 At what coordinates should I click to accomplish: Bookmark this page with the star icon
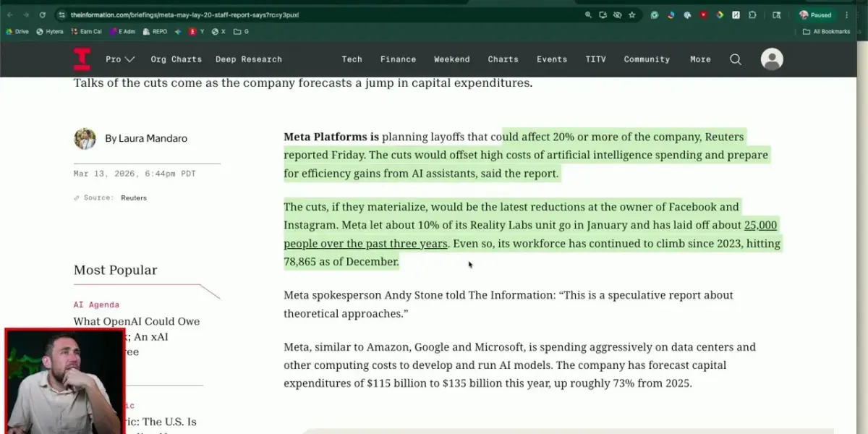(x=631, y=14)
